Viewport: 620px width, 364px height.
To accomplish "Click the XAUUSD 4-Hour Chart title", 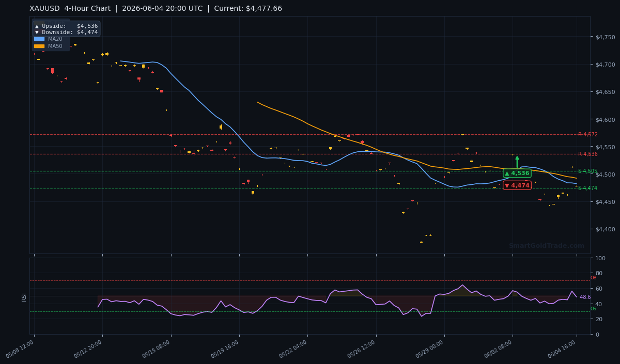I will click(x=70, y=8).
